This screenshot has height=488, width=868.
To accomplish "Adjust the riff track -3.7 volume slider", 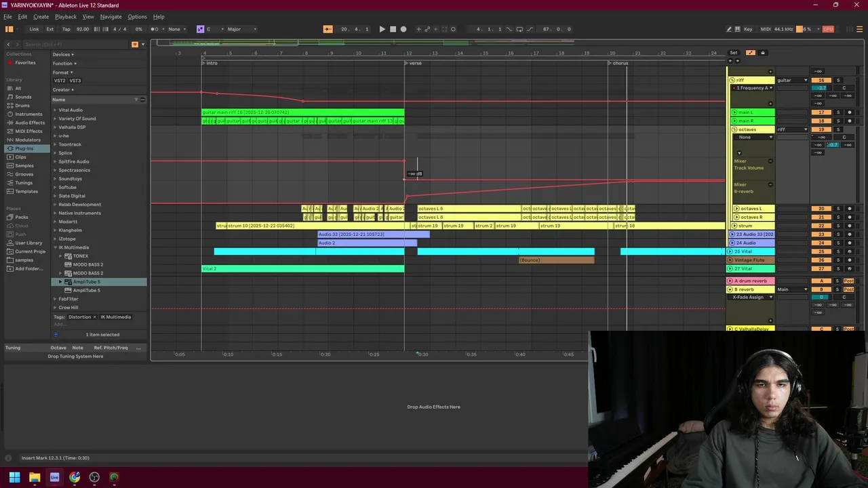I will click(821, 88).
